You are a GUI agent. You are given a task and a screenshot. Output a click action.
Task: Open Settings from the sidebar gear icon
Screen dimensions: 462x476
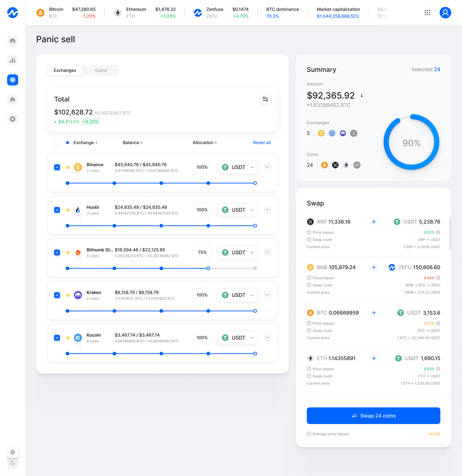(13, 119)
